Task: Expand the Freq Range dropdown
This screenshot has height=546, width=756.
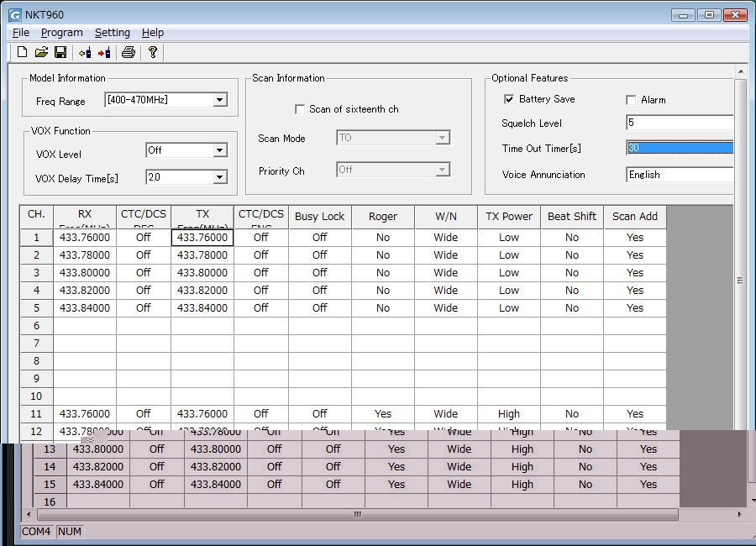Action: [219, 100]
